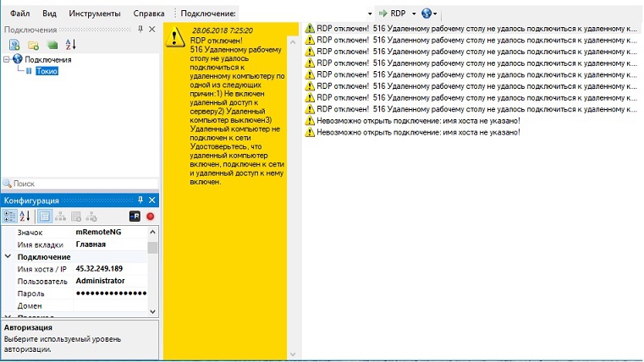Click the Подключения panel title text

(30, 30)
